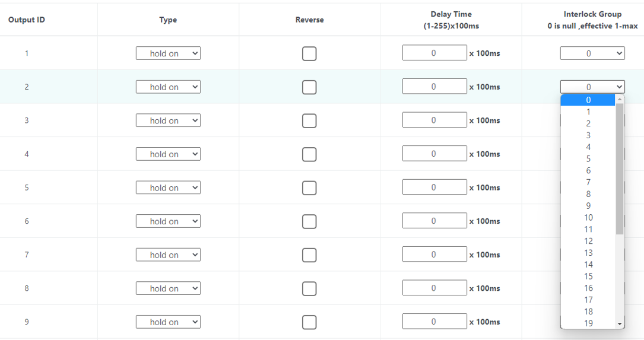Focus the Delay Time field for output 2
The image size is (644, 340).
click(434, 87)
